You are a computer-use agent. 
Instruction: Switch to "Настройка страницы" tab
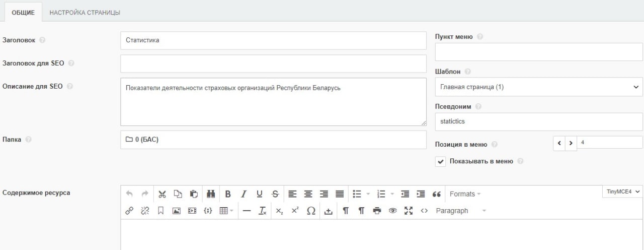(85, 13)
